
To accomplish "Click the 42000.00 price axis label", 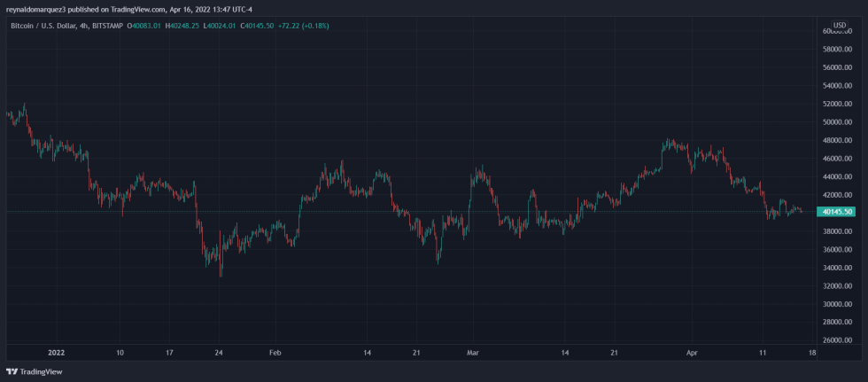I will click(x=839, y=195).
